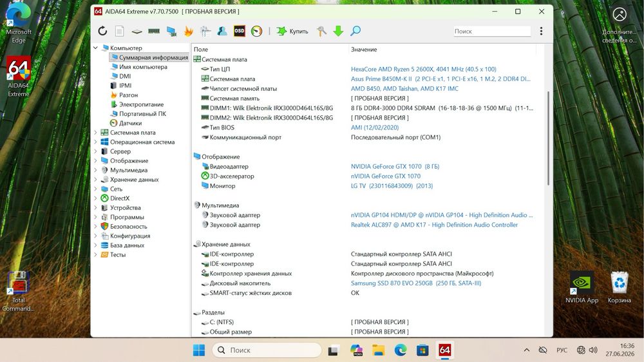This screenshot has height=362, width=644.
Task: Open File Explorer from the taskbar
Action: [x=378, y=350]
